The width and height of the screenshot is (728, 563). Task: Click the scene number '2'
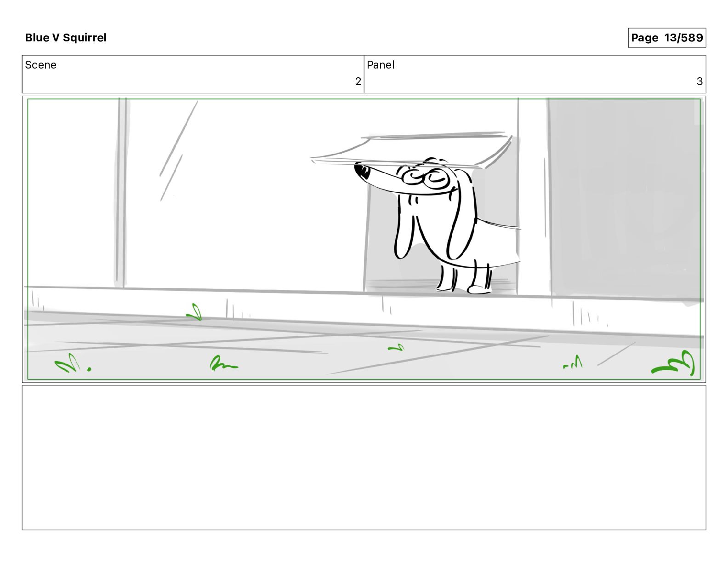[358, 81]
